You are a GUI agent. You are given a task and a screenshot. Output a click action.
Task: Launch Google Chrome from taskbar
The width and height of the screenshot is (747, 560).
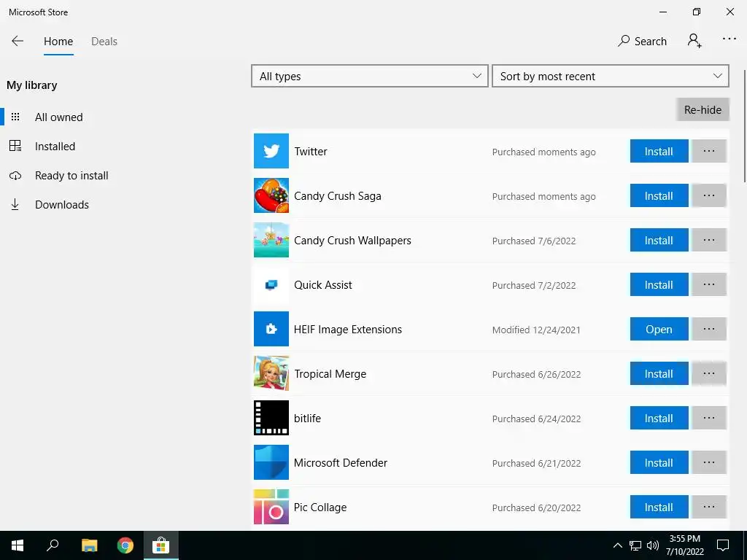click(x=125, y=545)
